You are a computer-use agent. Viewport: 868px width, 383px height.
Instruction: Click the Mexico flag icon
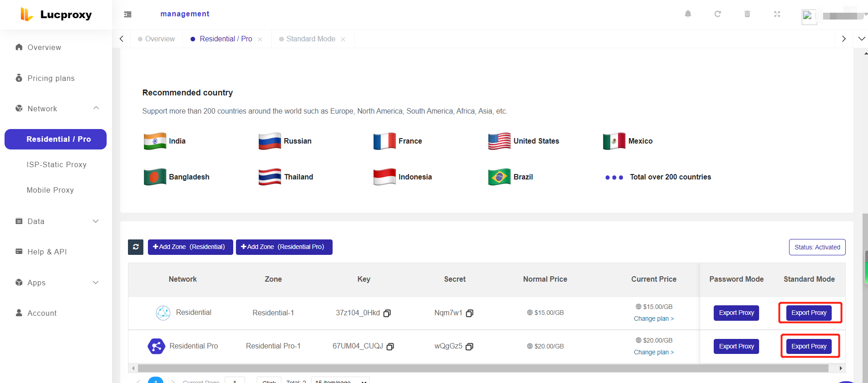point(614,141)
